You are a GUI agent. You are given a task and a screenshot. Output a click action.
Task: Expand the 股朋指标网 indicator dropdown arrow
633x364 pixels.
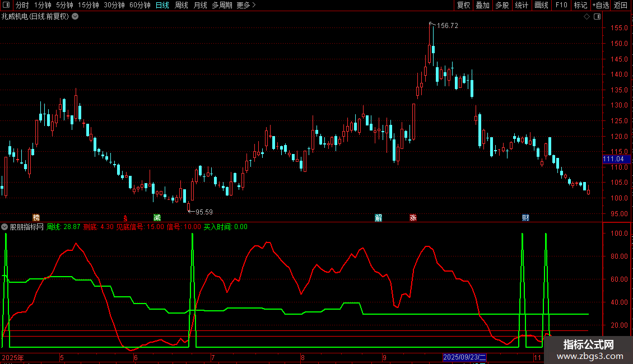click(4, 227)
